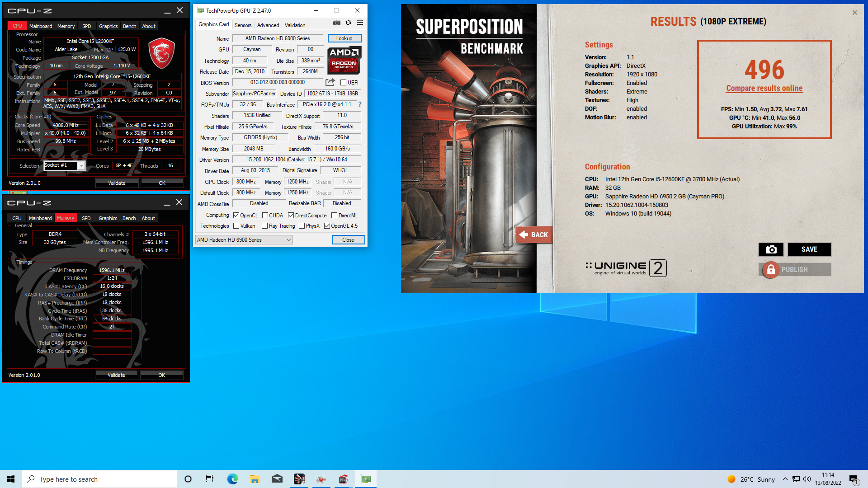Click the AMD Radeon Graphics logo
868x488 pixels.
344,60
